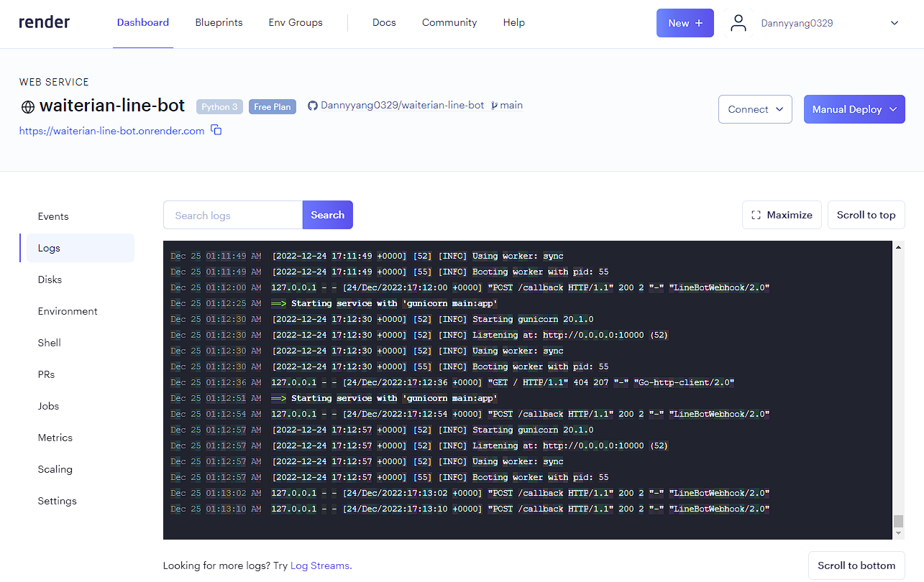Screen dimensions: 924x582
Task: Click the branch icon beside main
Action: [x=495, y=106]
